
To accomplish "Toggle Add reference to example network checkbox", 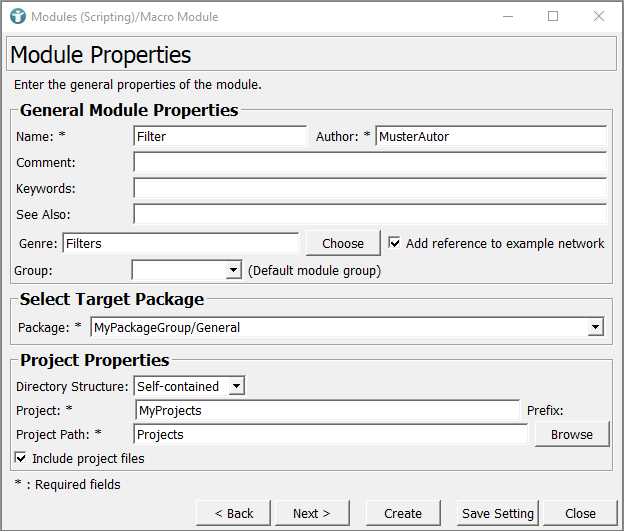I will pyautogui.click(x=395, y=243).
